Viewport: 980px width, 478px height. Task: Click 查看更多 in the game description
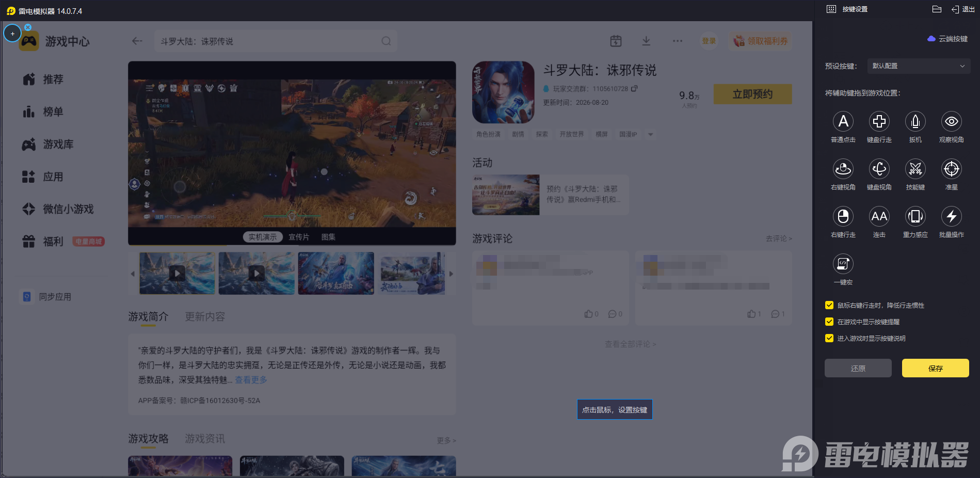click(x=251, y=380)
